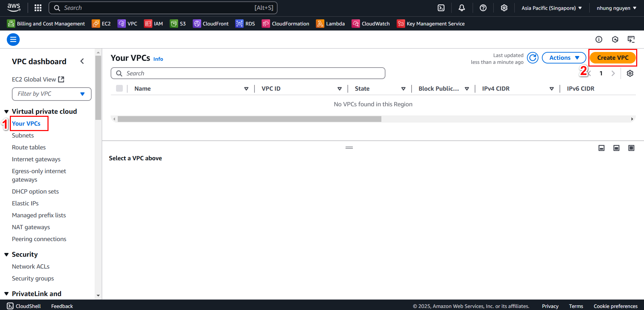Sort by the State column

tap(403, 89)
